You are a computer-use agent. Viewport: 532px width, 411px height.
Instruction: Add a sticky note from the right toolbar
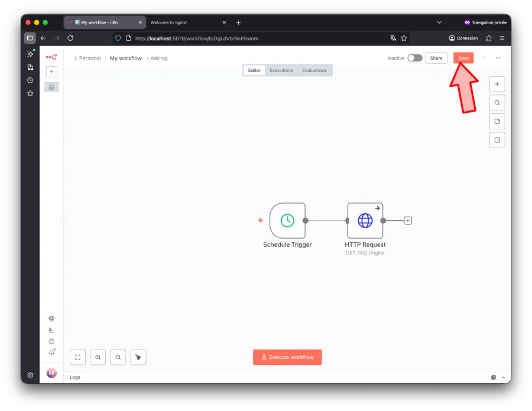pyautogui.click(x=497, y=121)
